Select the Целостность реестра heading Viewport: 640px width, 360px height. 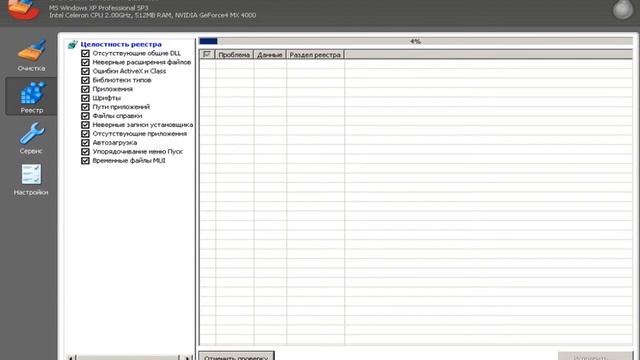[x=121, y=44]
